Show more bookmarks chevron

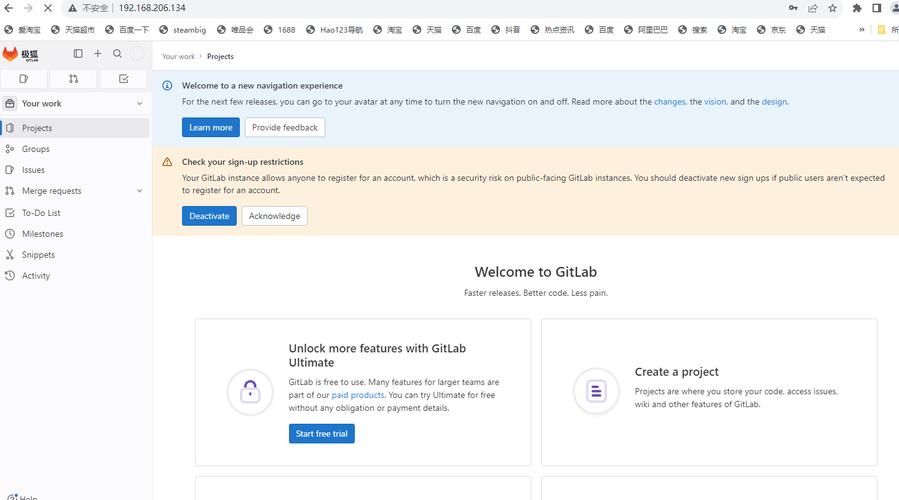click(x=862, y=30)
